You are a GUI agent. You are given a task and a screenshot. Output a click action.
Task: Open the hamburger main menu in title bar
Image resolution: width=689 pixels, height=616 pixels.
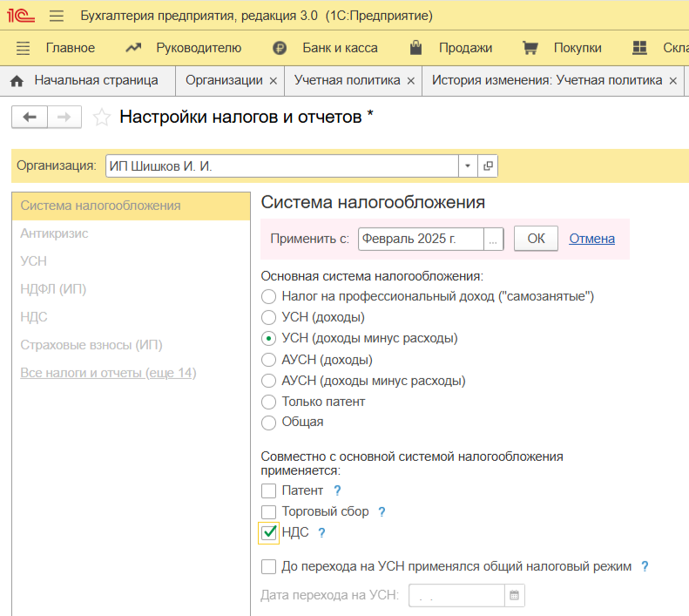[57, 16]
